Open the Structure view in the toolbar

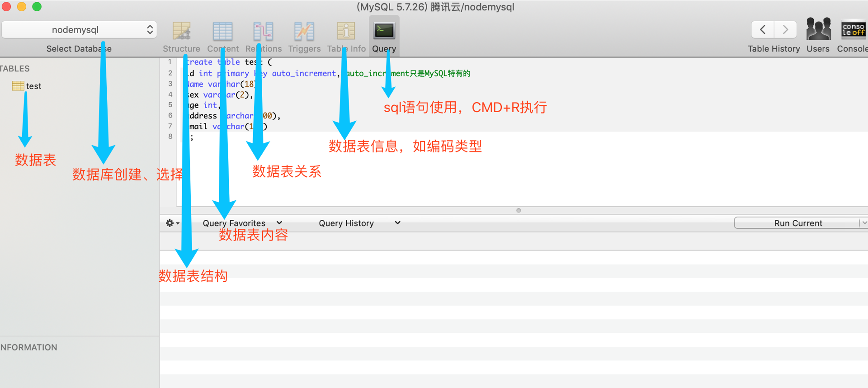click(x=181, y=31)
